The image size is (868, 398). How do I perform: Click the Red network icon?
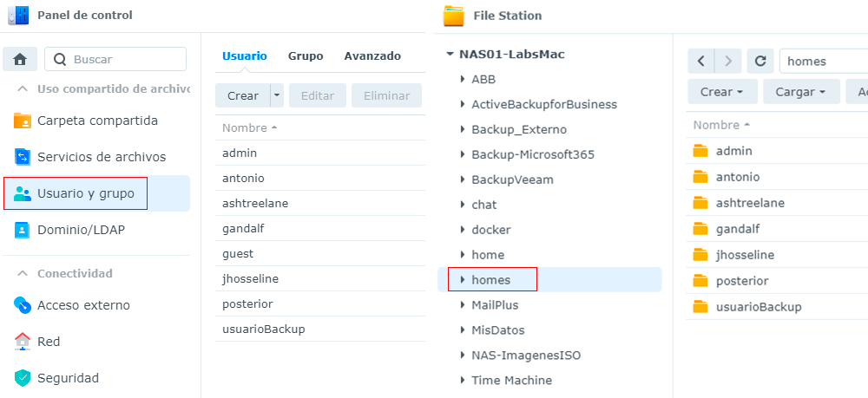(x=23, y=342)
